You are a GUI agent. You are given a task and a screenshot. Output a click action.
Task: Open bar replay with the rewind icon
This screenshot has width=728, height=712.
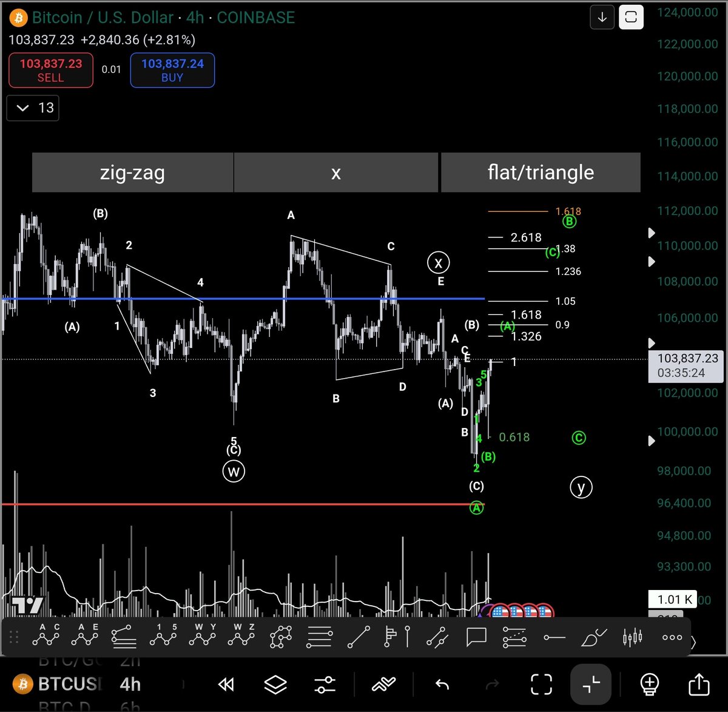tap(226, 685)
